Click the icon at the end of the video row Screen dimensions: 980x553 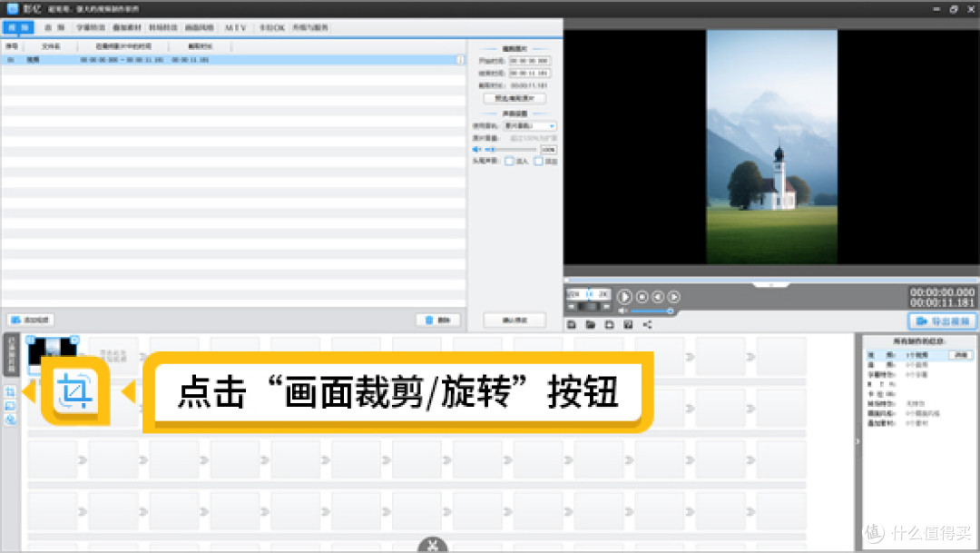coord(460,60)
